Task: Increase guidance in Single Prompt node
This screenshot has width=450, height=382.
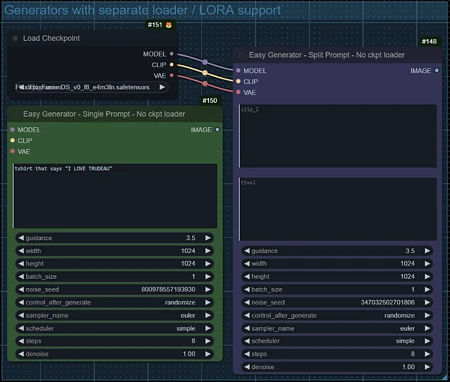Action: point(208,238)
